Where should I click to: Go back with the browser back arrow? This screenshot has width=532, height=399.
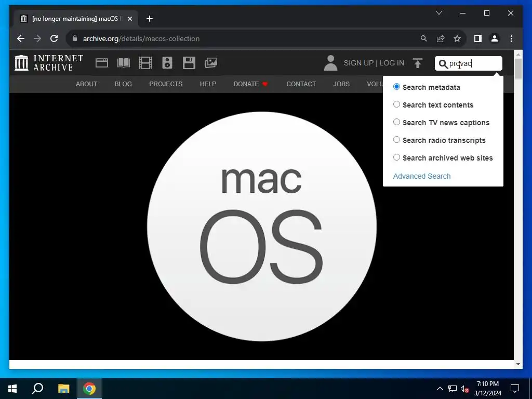click(21, 38)
